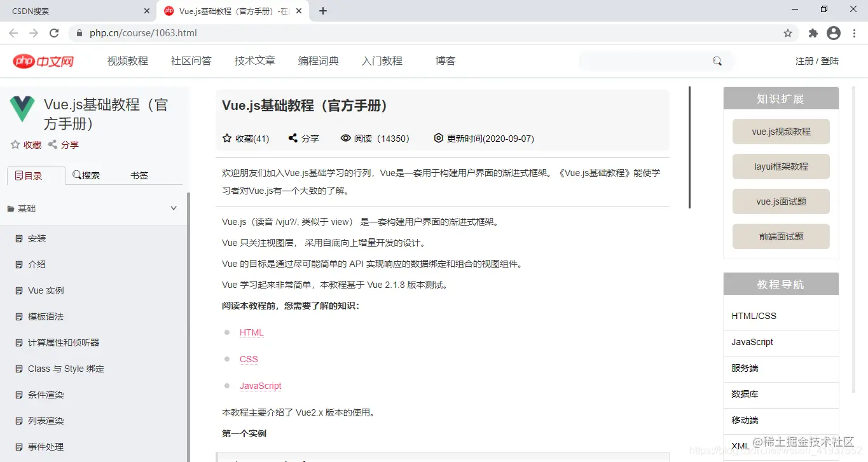The height and width of the screenshot is (462, 868).
Task: Click the 前端面试题 button
Action: click(781, 236)
